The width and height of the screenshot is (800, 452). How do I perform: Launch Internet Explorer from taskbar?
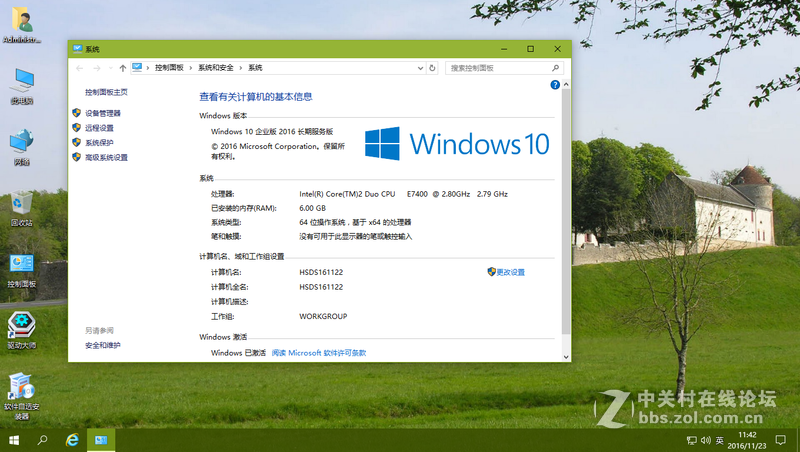(x=72, y=440)
